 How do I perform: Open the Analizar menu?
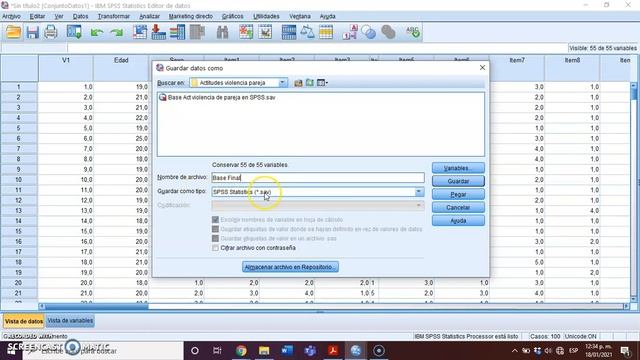149,16
